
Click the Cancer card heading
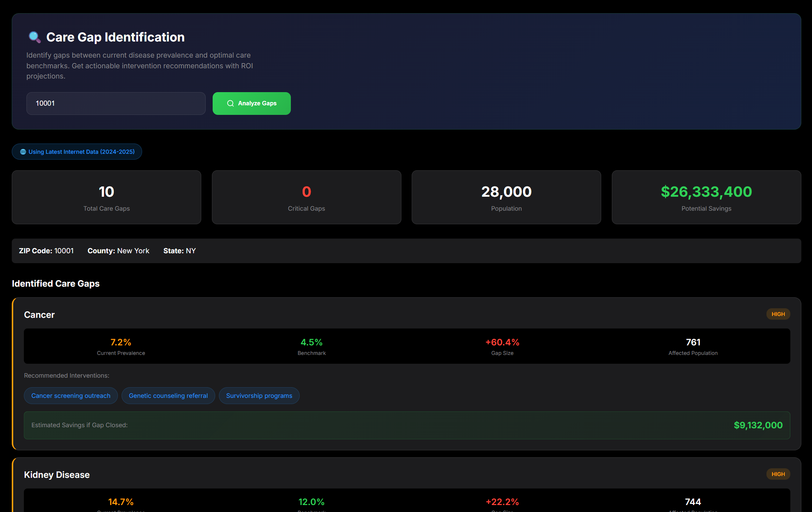click(x=39, y=315)
